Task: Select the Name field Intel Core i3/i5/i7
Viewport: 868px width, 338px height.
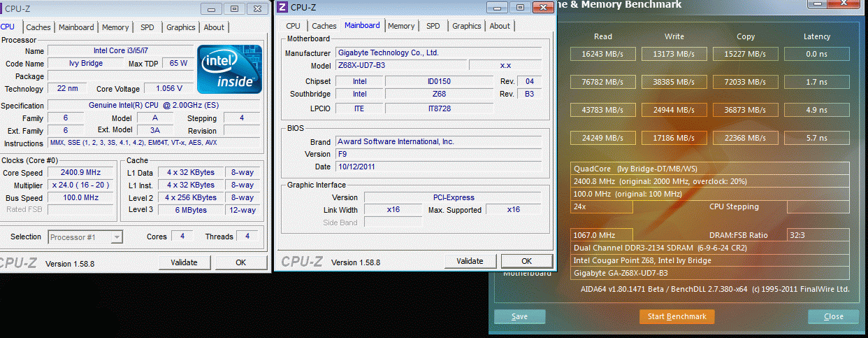Action: (x=120, y=51)
